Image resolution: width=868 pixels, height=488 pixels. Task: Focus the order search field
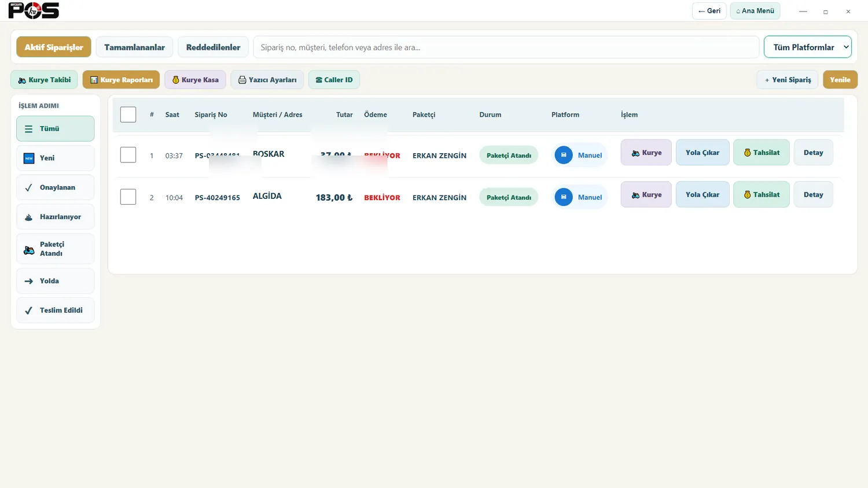[506, 47]
